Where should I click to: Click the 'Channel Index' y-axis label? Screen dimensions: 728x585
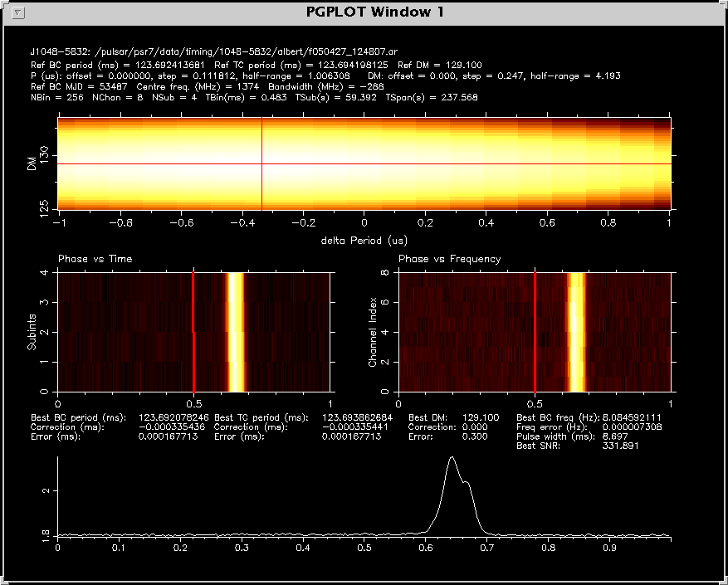(373, 332)
